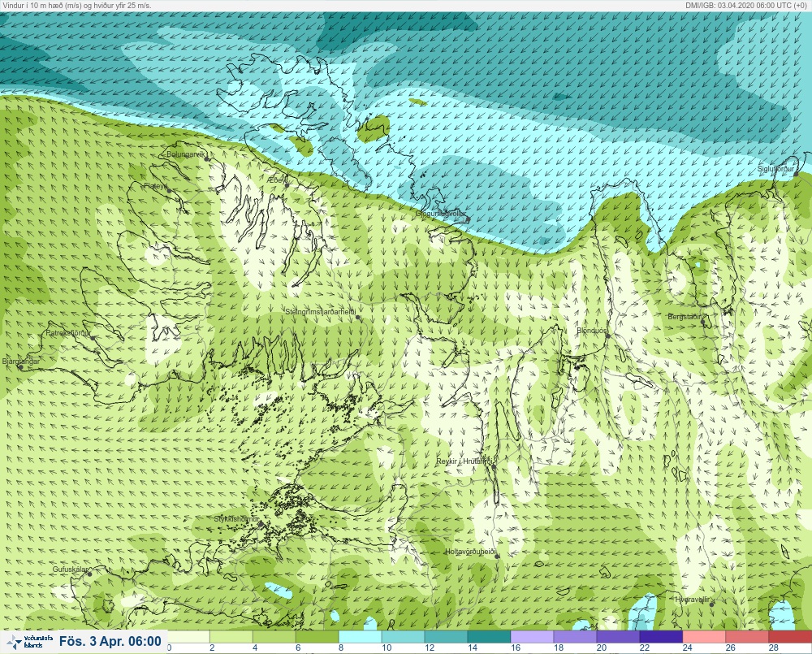Viewport: 812px width, 654px height.
Task: Pick the 22–24 m/s dark indigo swatch
Action: 661,636
